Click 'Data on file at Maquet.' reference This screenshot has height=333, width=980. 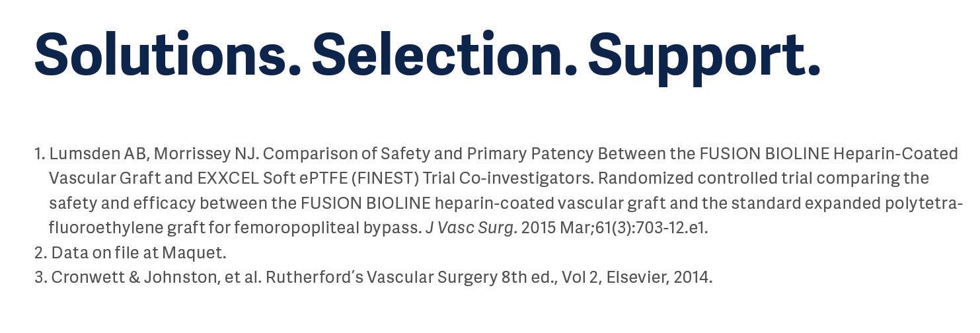click(x=139, y=252)
